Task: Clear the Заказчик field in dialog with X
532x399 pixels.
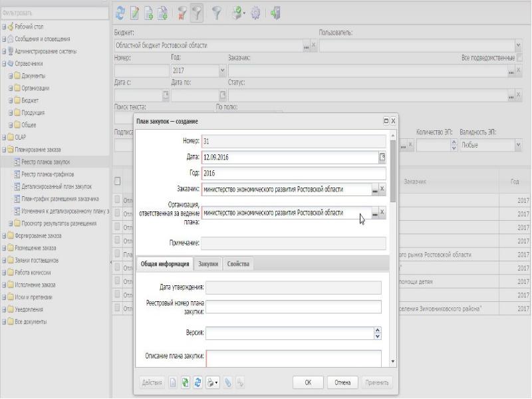Action: pos(382,189)
